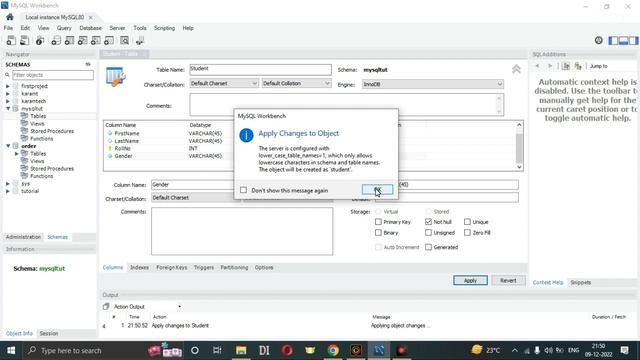The height and width of the screenshot is (360, 640).
Task: Click the create new view icon
Action: tap(82, 40)
